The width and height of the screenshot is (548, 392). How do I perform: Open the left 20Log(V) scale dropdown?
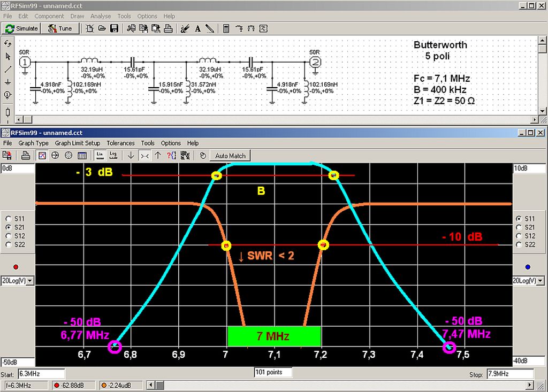pos(29,280)
